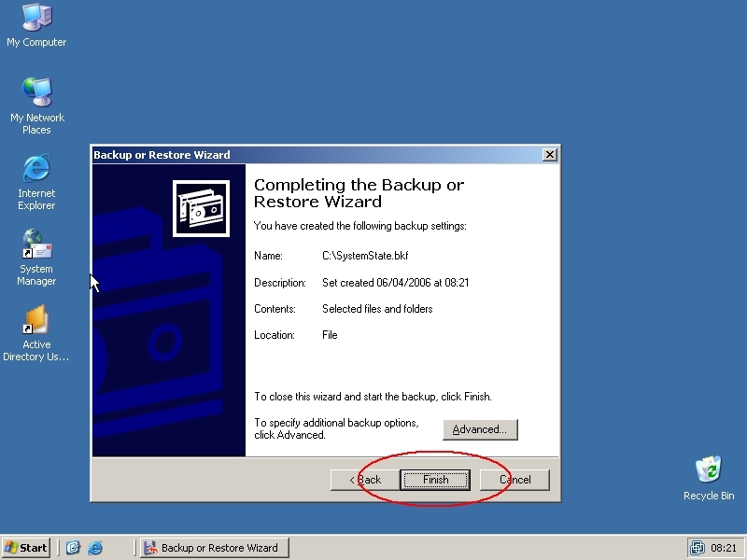Image resolution: width=747 pixels, height=560 pixels.
Task: Select the My Network Places icon
Action: point(36,106)
